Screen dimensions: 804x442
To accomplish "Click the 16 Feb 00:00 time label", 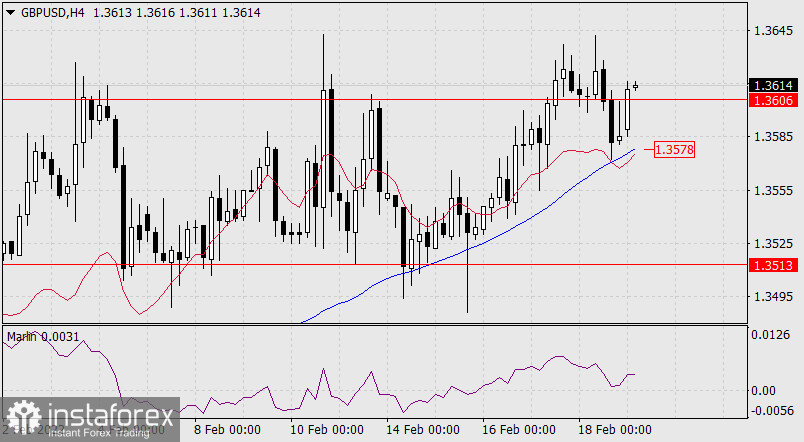I will [518, 429].
